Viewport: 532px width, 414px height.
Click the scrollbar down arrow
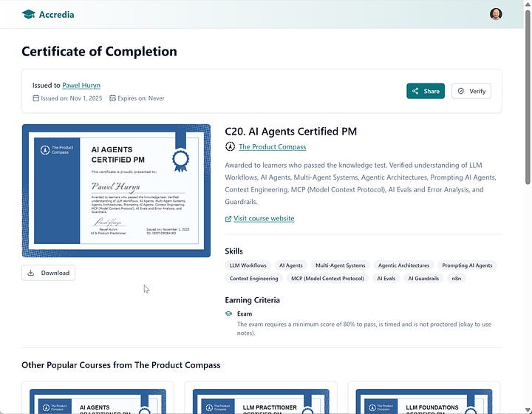pyautogui.click(x=528, y=410)
